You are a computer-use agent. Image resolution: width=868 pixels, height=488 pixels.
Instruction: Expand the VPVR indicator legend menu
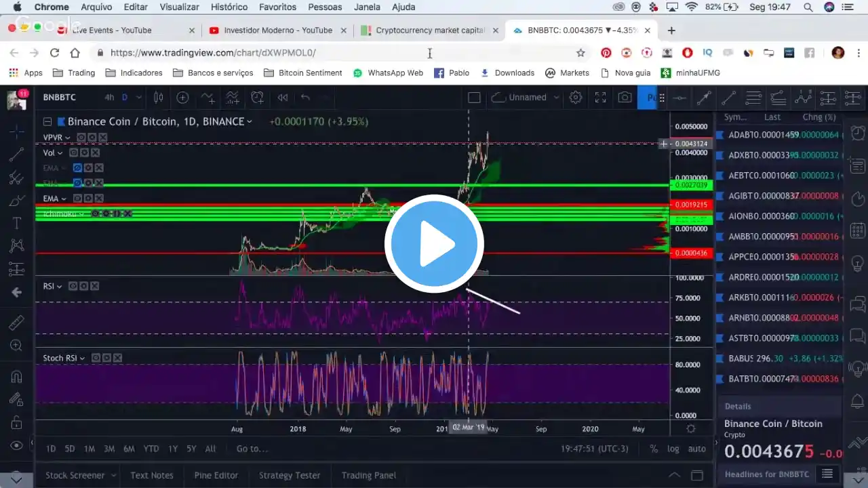[x=68, y=138]
